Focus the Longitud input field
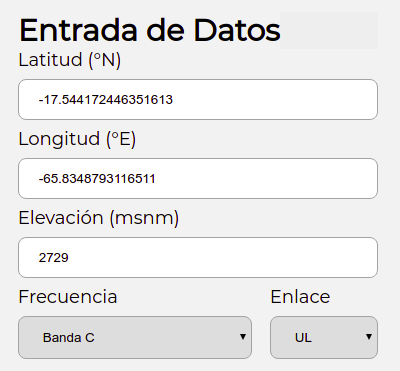400x371 pixels. (198, 178)
